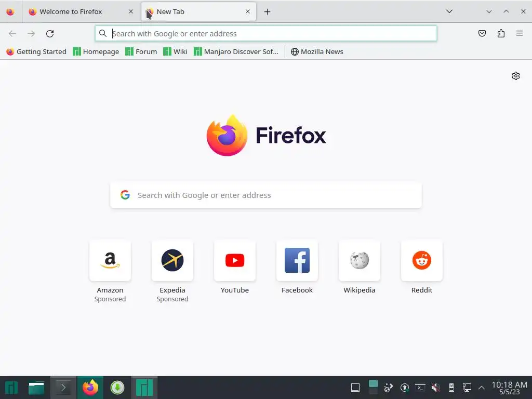532x399 pixels.
Task: Click the keep-below window chevron
Action: pos(489,11)
